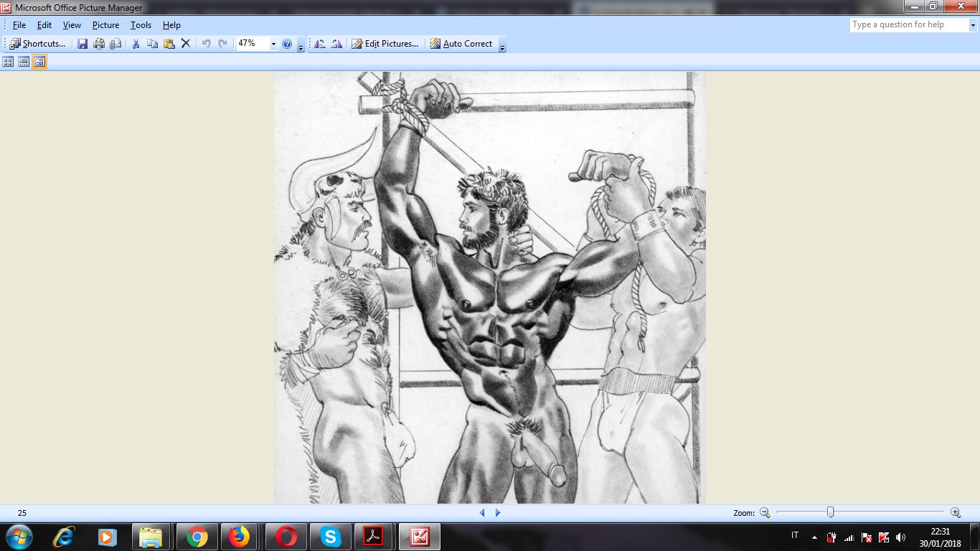
Task: Click the Cut scissors icon
Action: click(x=136, y=44)
